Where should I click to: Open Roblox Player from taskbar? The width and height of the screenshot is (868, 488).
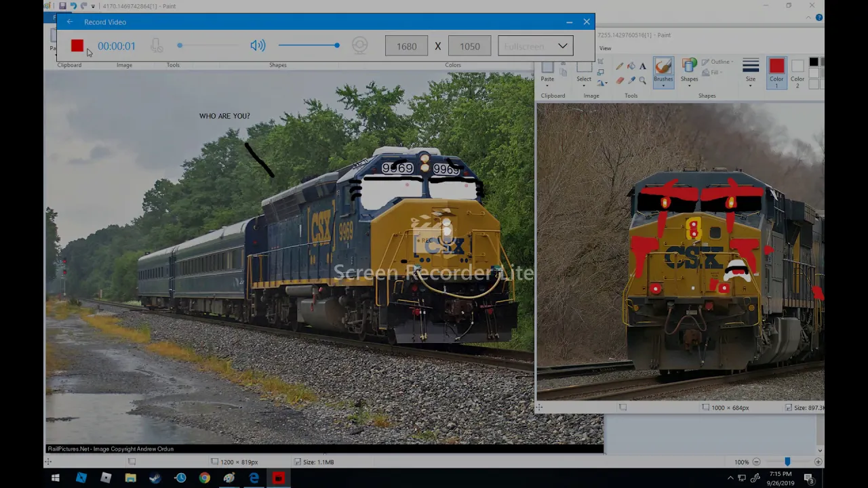(x=106, y=478)
